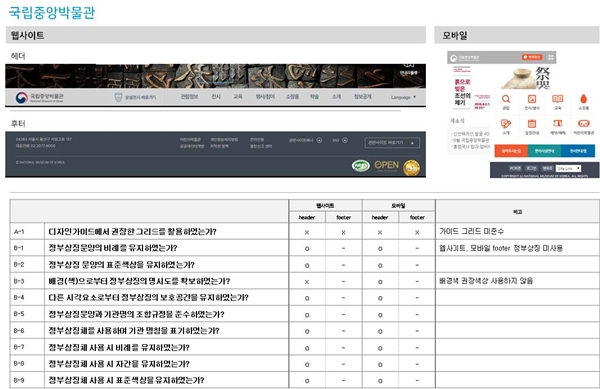The height and width of the screenshot is (389, 600).
Task: Click the question text in row B-1
Action: 112,248
